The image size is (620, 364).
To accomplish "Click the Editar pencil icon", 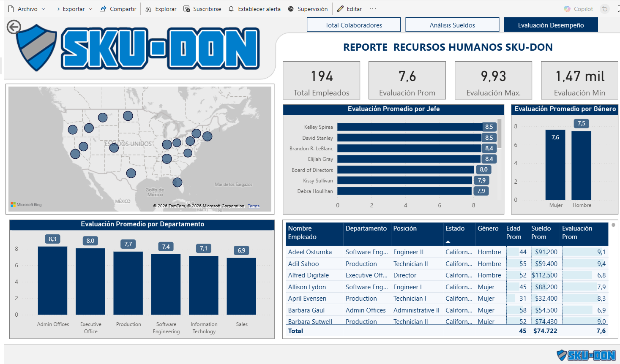I will click(340, 9).
